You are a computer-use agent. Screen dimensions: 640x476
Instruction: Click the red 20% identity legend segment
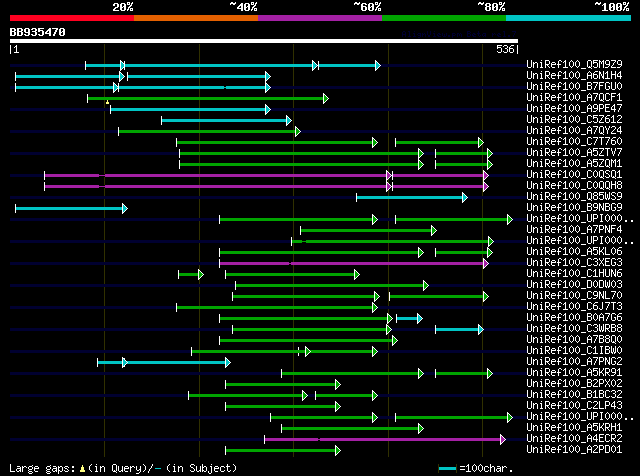point(72,18)
